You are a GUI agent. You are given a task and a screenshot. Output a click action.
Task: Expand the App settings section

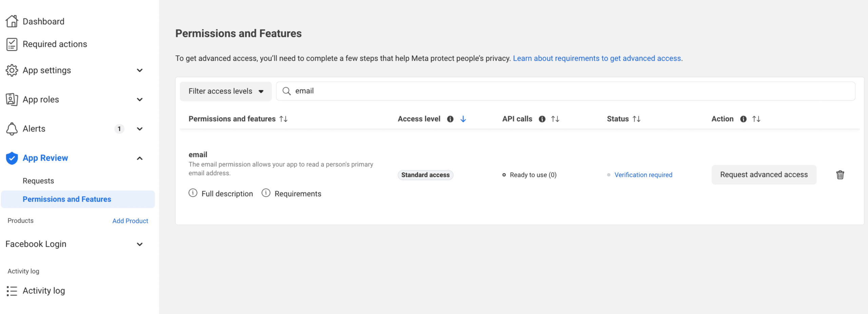pyautogui.click(x=139, y=71)
